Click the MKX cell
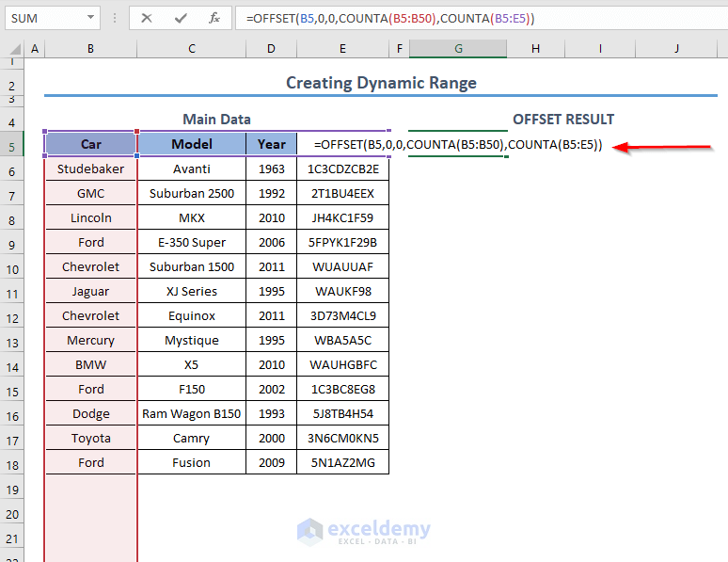Image resolution: width=728 pixels, height=562 pixels. point(192,217)
